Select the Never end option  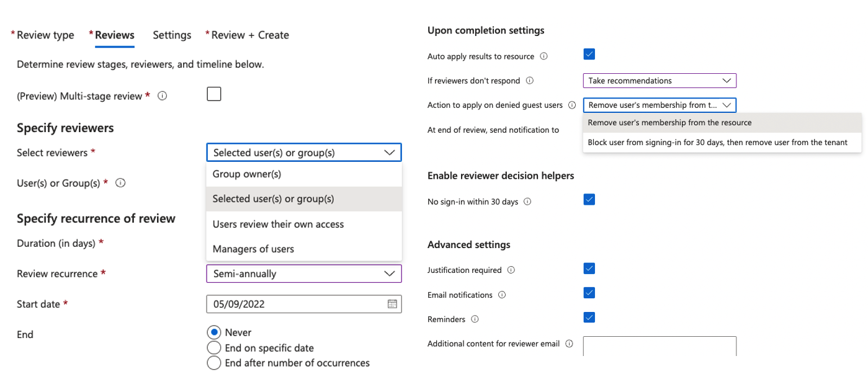tap(214, 332)
